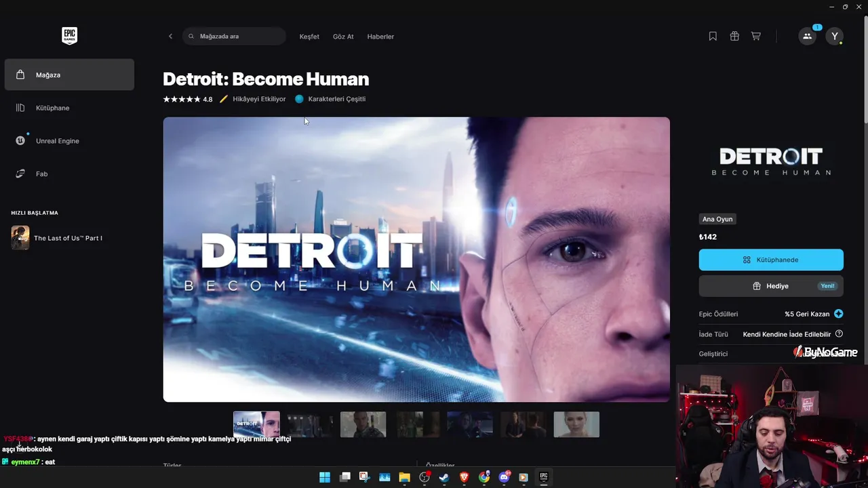Open the refund type help question icon
This screenshot has width=868, height=488.
click(x=839, y=334)
